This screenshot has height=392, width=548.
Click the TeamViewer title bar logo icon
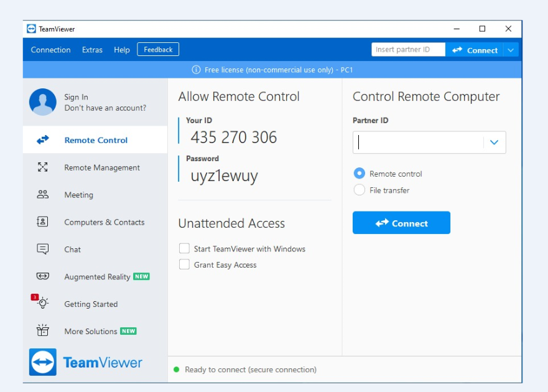32,29
